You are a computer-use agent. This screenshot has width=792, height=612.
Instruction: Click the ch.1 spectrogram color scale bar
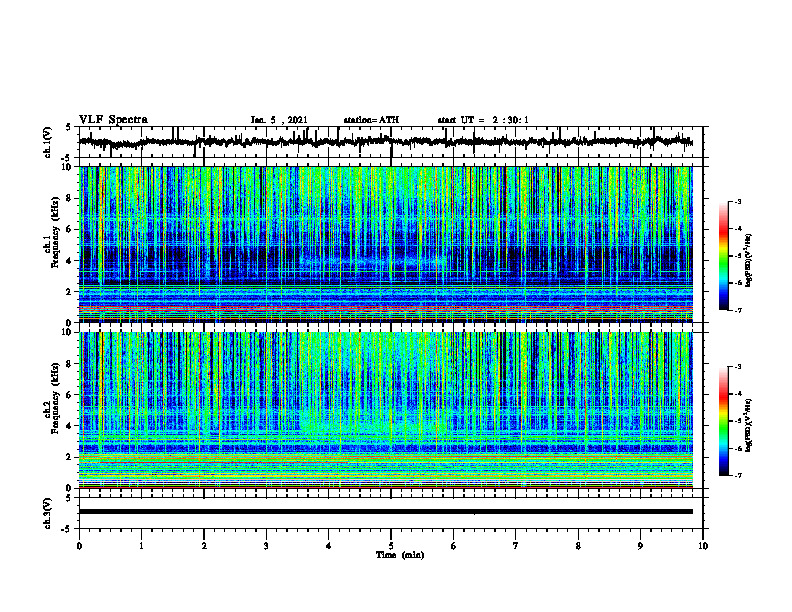723,256
